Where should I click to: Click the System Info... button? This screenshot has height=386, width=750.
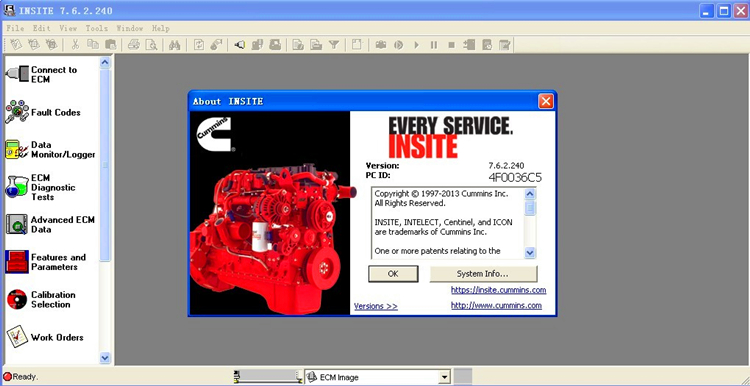483,274
